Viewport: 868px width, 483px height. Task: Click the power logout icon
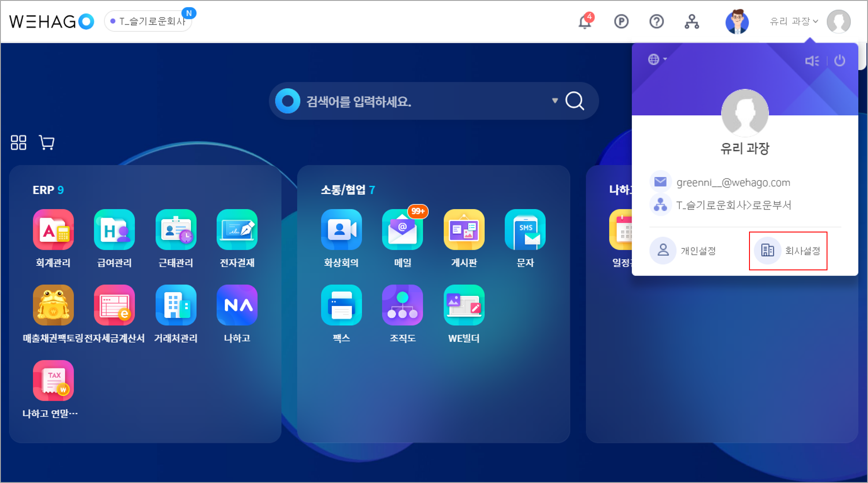840,60
